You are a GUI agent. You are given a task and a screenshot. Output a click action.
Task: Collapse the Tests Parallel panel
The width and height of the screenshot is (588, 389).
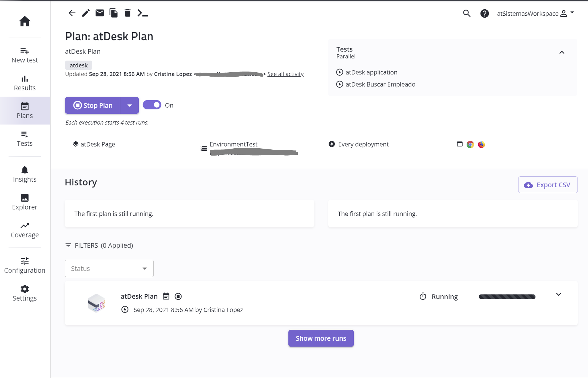562,53
